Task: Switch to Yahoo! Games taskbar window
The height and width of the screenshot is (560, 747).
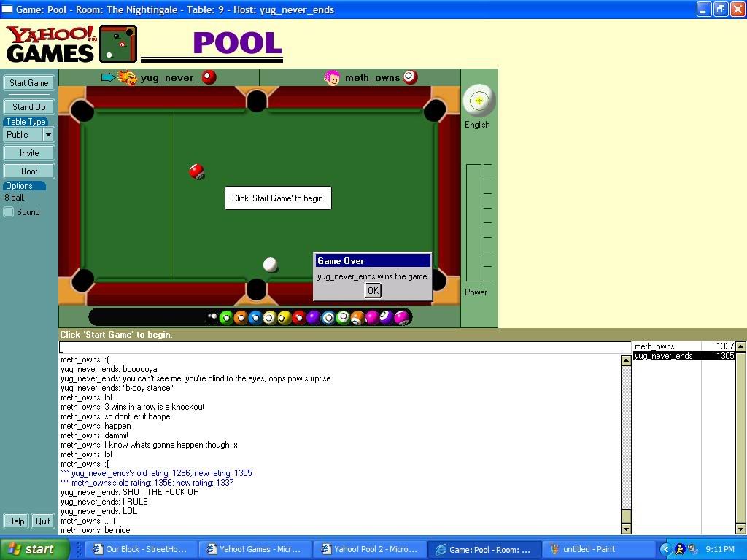Action: click(255, 549)
